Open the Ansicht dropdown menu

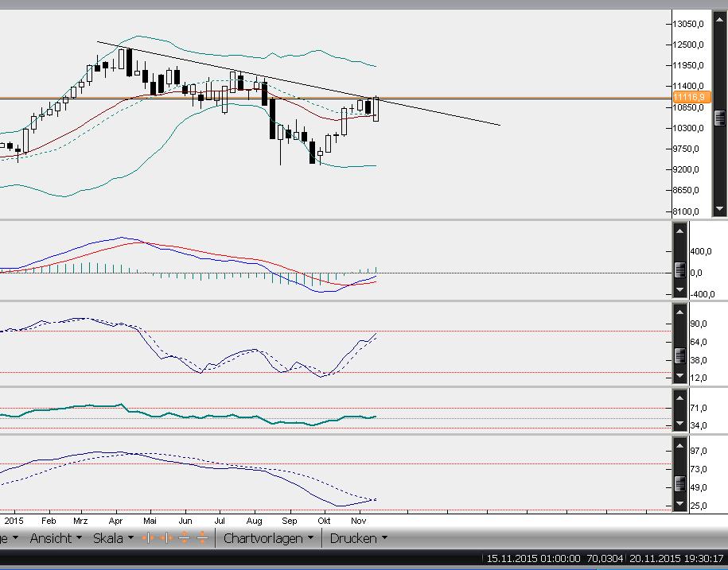(56, 538)
